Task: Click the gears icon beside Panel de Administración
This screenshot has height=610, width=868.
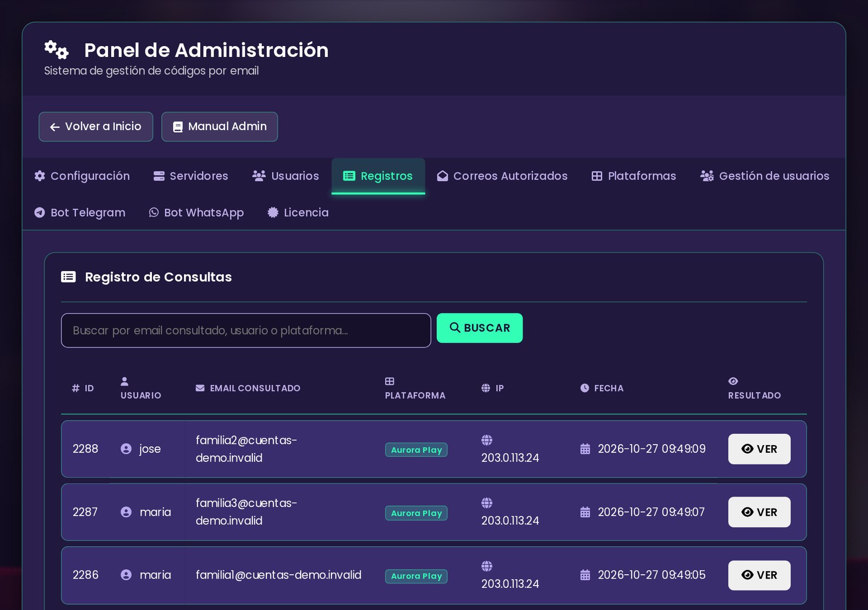Action: (x=56, y=50)
